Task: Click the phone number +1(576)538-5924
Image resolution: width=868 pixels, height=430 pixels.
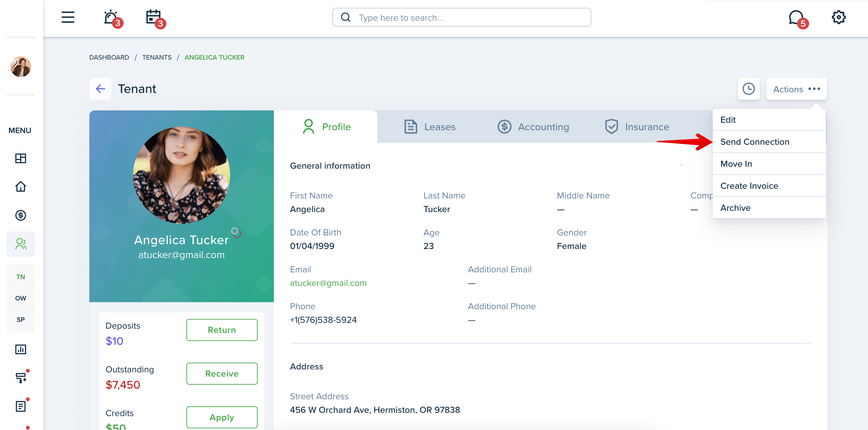Action: pos(323,320)
